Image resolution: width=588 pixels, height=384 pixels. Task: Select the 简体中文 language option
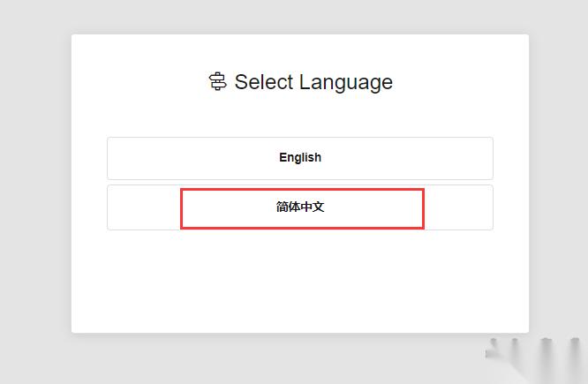300,207
